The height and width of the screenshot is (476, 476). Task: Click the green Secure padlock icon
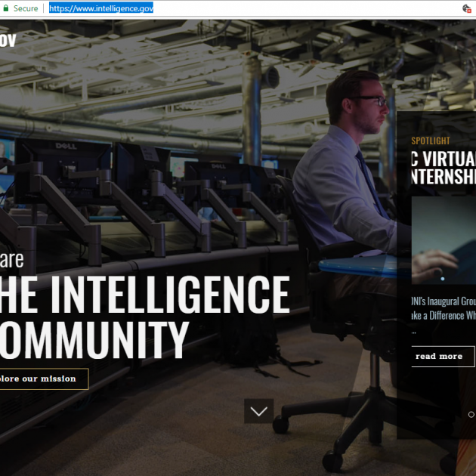click(x=5, y=8)
